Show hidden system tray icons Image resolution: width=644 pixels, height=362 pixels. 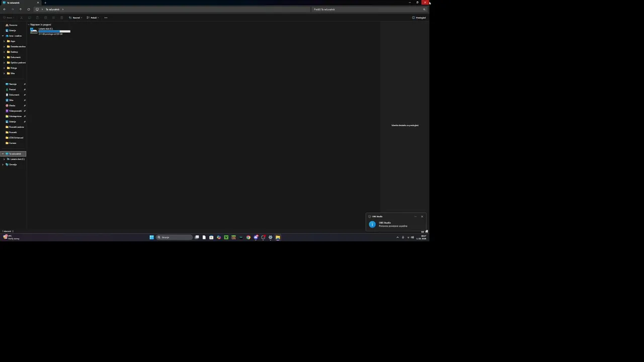397,237
